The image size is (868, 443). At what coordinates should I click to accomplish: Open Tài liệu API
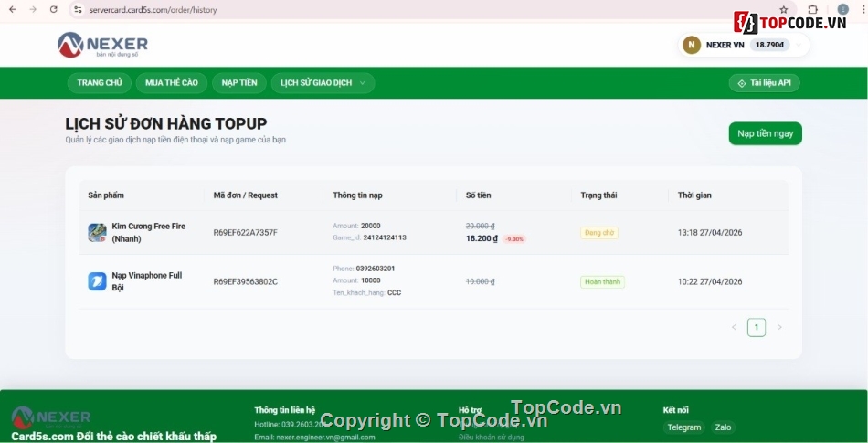[764, 83]
